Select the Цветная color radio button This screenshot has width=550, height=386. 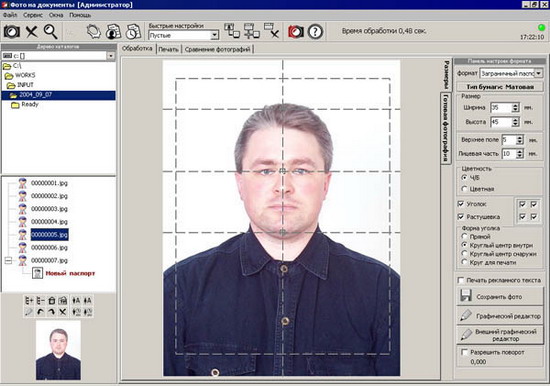pyautogui.click(x=464, y=189)
